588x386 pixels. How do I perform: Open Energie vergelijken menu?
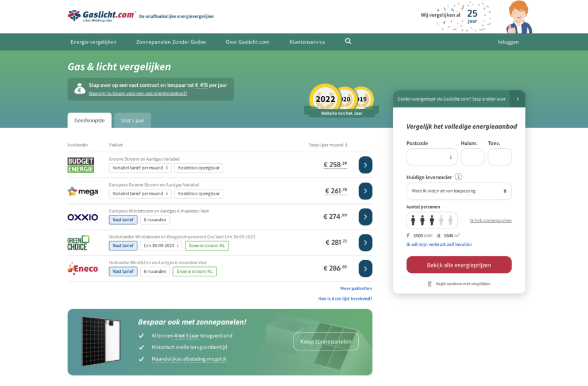click(94, 41)
